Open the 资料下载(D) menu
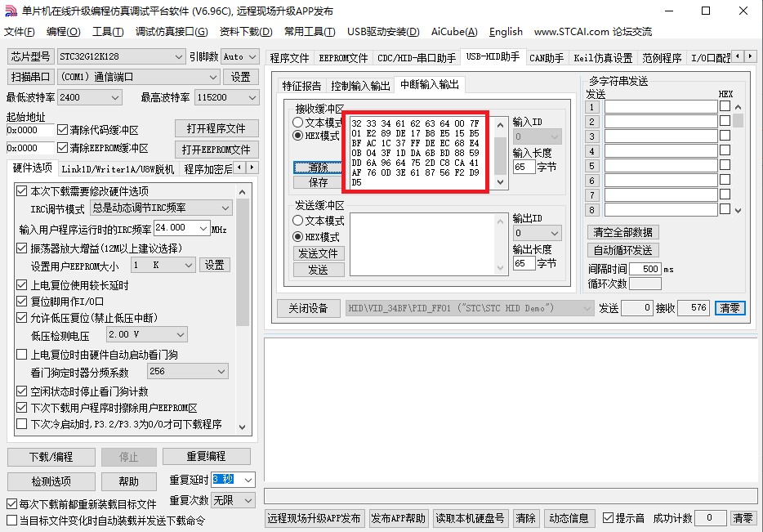763x532 pixels. pos(245,32)
